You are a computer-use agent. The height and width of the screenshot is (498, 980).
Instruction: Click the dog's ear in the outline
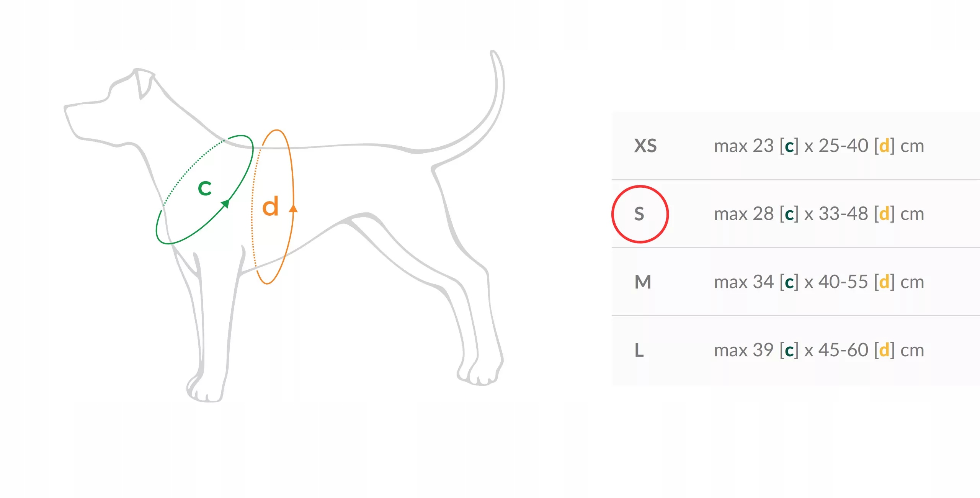[x=144, y=84]
